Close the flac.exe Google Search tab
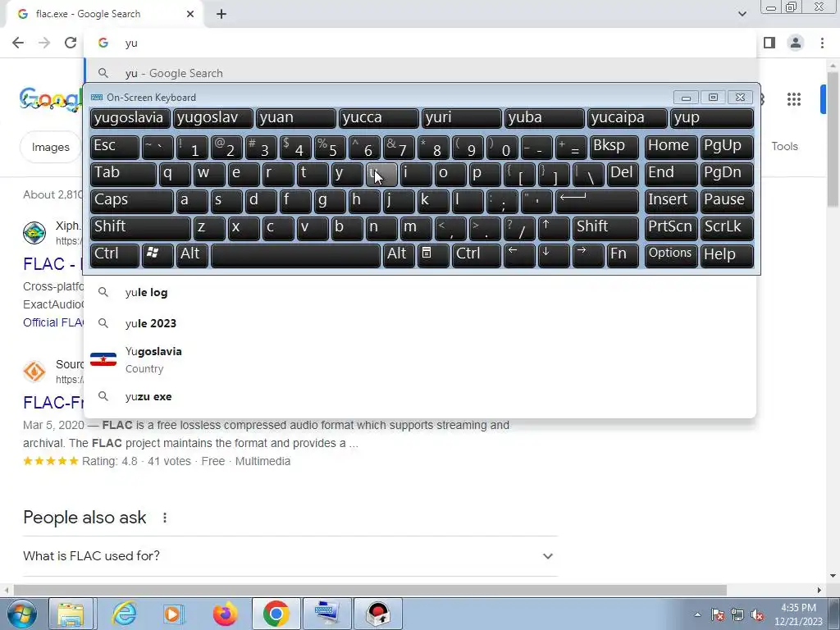 190,14
